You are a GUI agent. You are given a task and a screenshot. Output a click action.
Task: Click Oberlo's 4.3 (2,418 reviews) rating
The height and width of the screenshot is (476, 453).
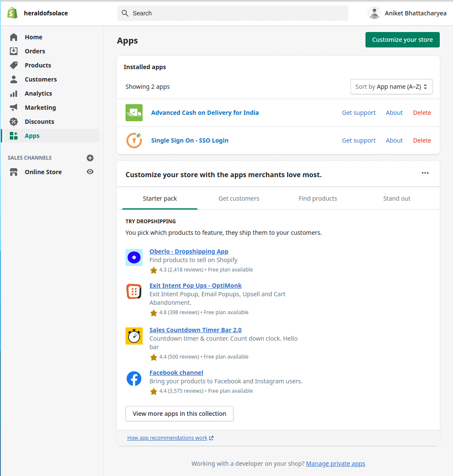point(181,269)
